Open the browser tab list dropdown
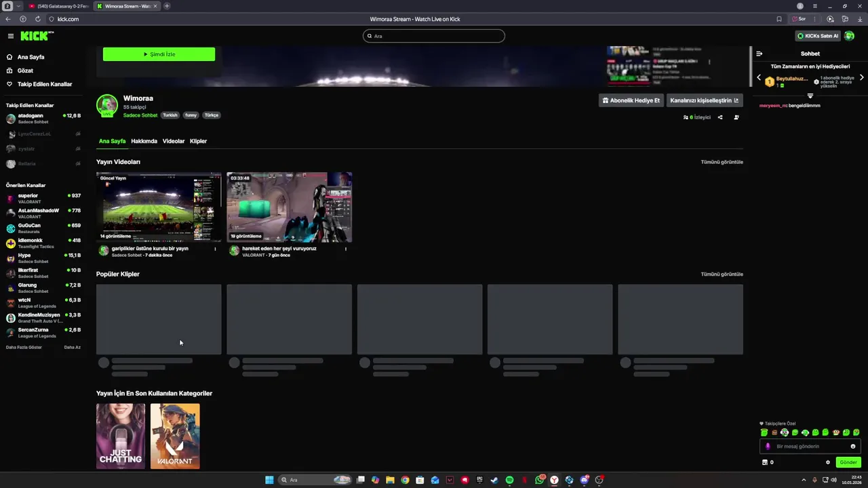868x488 pixels. 18,6
